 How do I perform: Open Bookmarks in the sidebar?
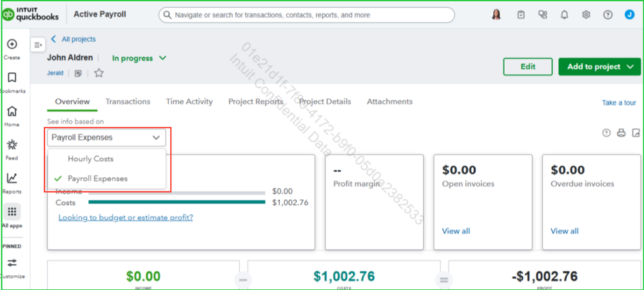pos(12,78)
